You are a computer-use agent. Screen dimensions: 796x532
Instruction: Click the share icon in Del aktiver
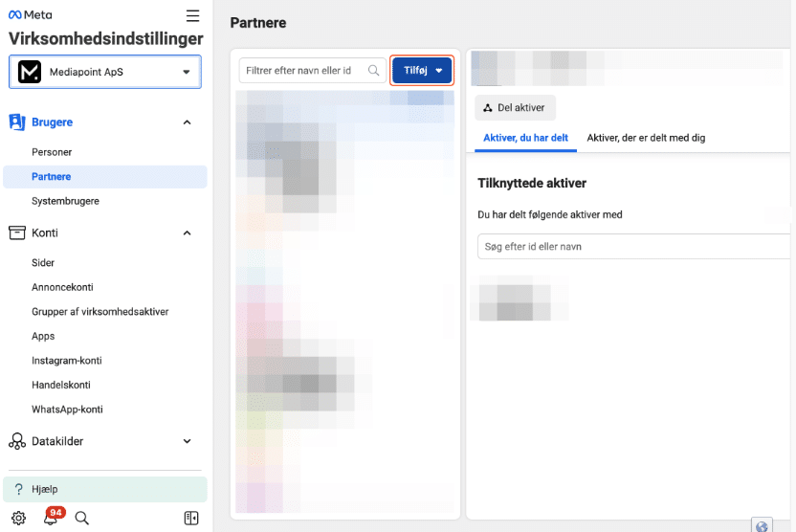[488, 107]
